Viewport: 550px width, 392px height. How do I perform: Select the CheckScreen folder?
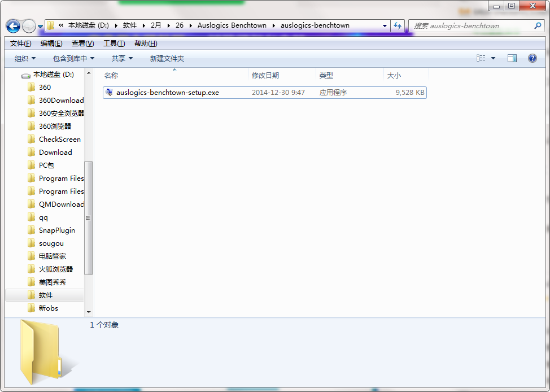click(x=60, y=140)
